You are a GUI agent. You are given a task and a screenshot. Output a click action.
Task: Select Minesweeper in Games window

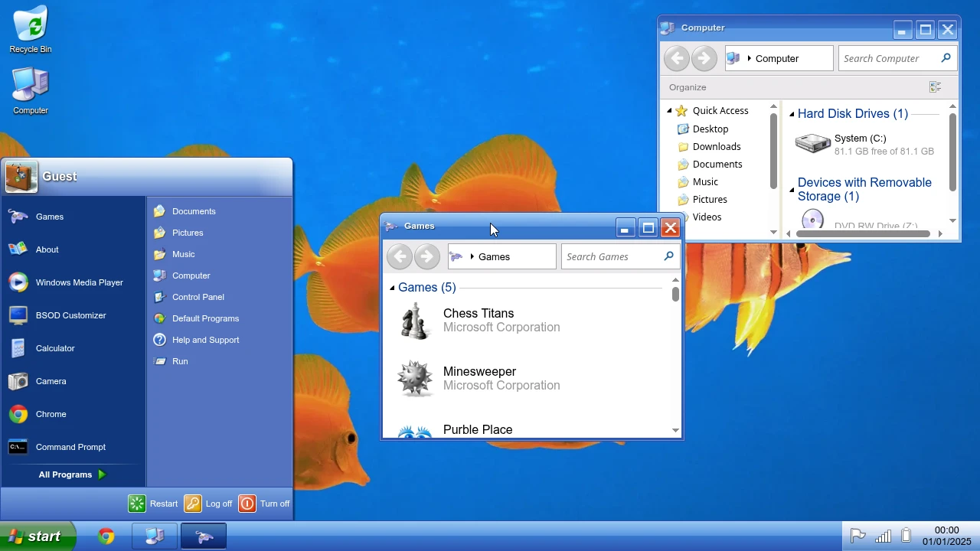528,378
